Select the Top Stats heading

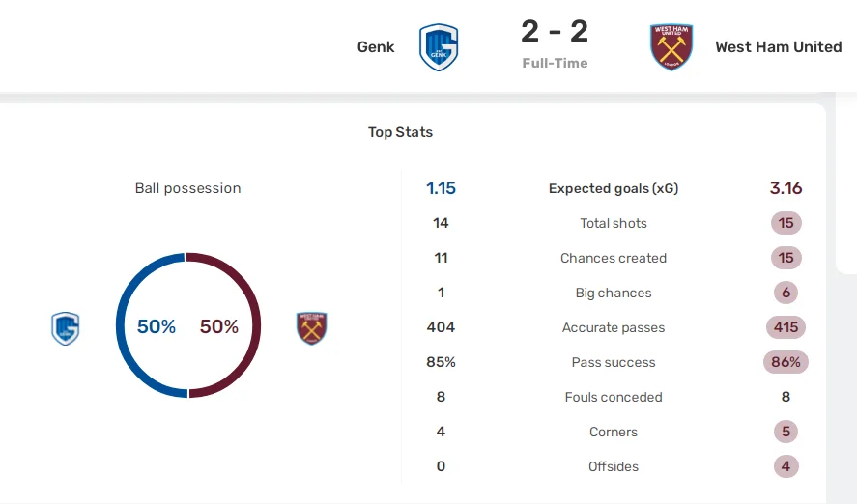coord(400,132)
